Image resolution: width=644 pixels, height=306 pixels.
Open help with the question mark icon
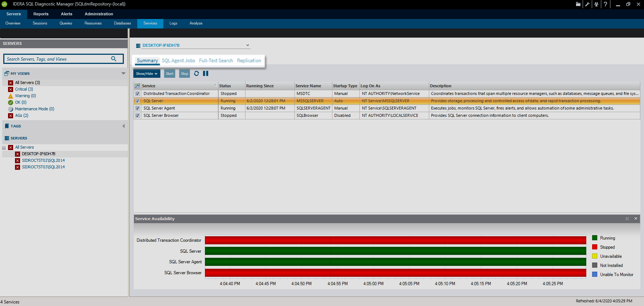click(x=605, y=4)
